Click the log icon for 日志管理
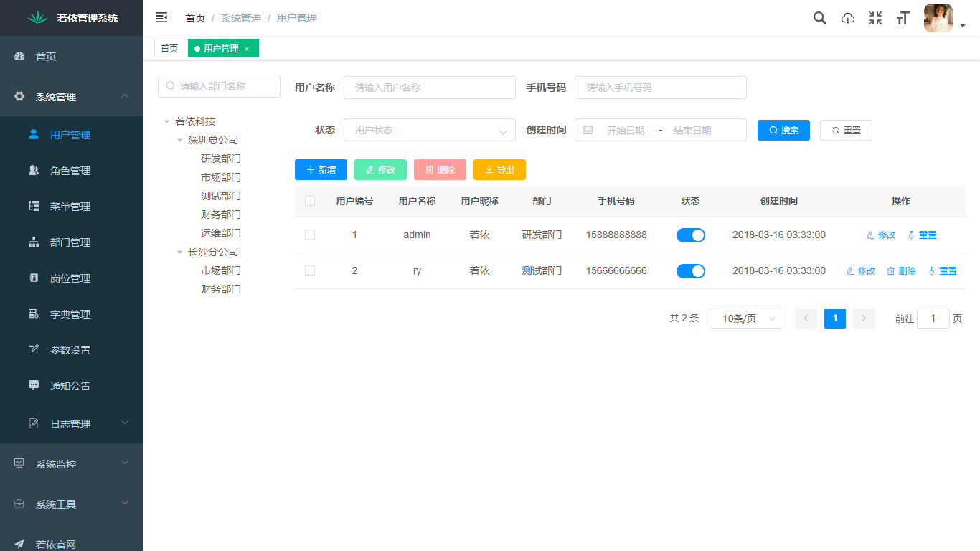 coord(34,423)
